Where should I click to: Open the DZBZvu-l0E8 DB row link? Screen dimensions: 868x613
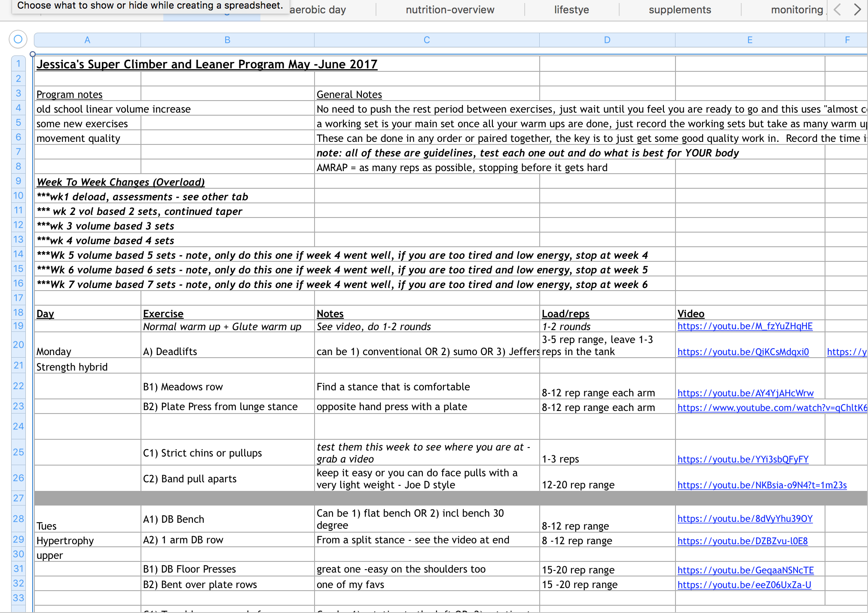coord(743,541)
